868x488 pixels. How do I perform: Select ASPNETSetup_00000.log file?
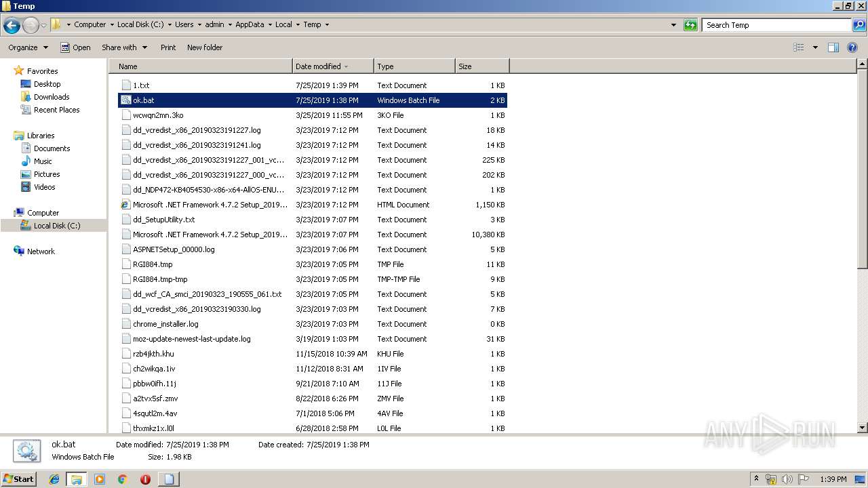[x=313, y=249]
